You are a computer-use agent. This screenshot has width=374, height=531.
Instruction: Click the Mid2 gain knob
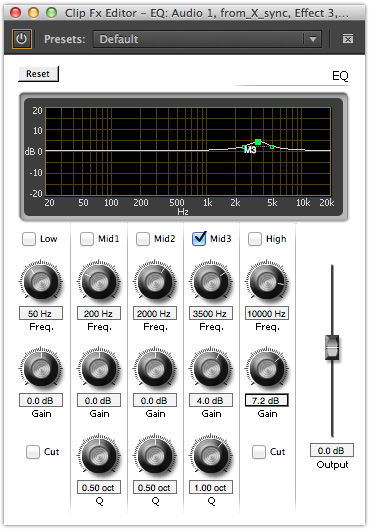(155, 368)
